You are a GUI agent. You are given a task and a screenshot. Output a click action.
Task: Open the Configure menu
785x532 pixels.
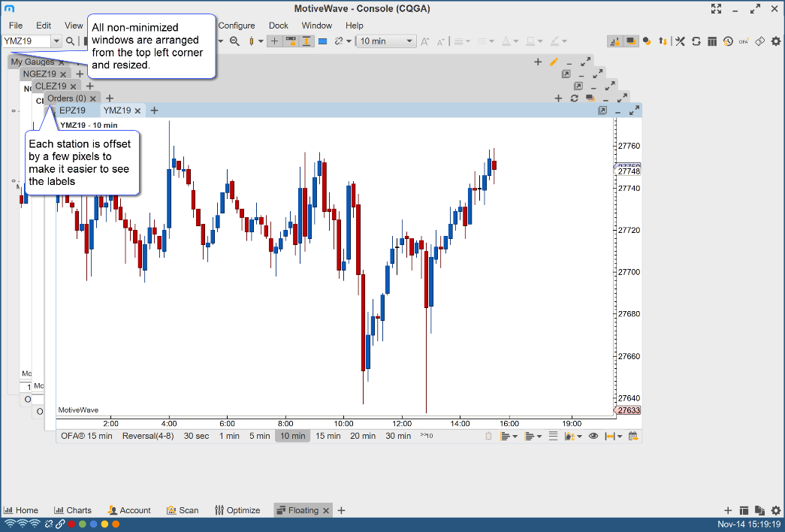click(237, 26)
